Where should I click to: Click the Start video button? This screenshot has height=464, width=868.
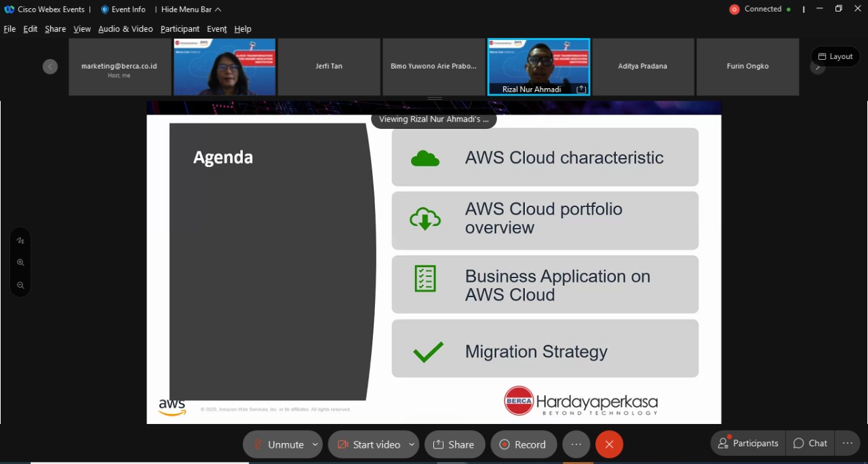369,444
